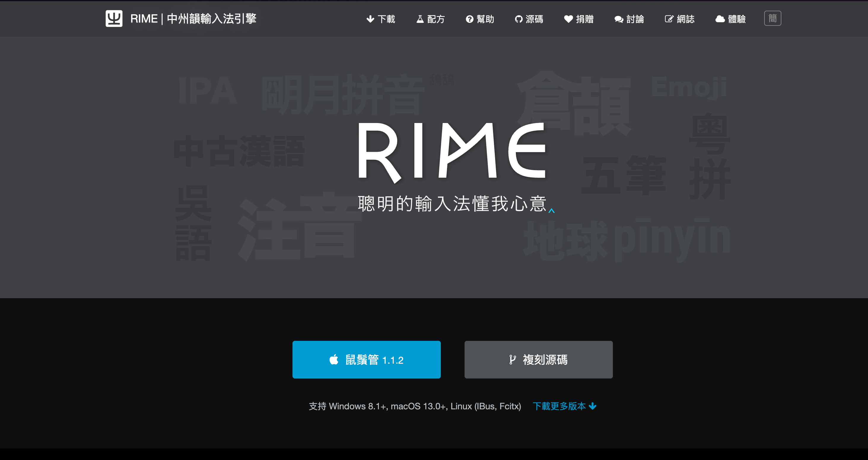Click the question mark icon beside 幫助

pos(469,19)
